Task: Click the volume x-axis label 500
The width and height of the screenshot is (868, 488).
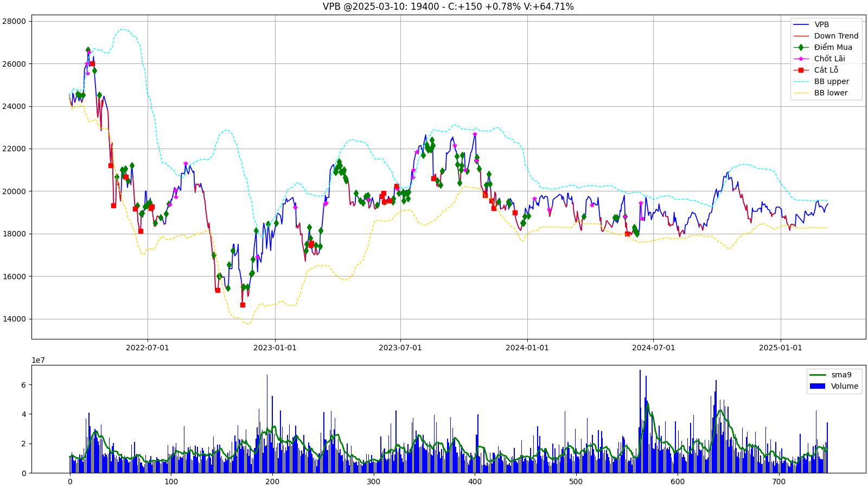Action: coord(576,481)
